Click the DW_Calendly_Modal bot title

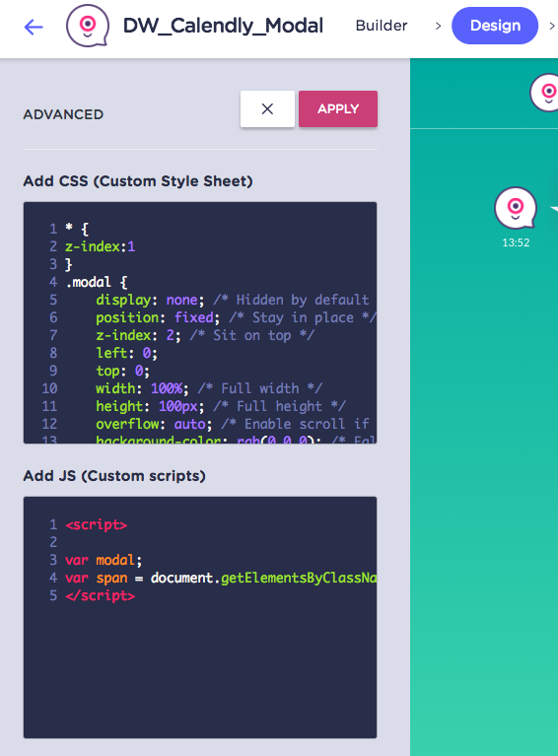(x=223, y=26)
